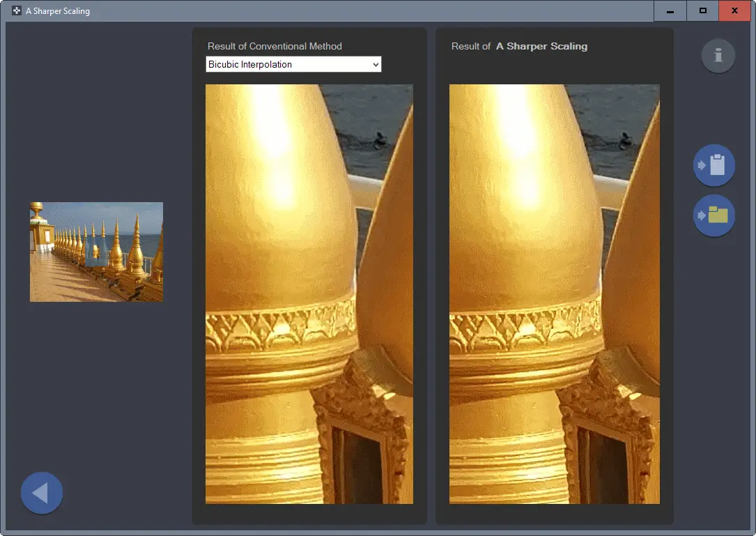Maximize the application window
756x536 pixels.
(702, 10)
